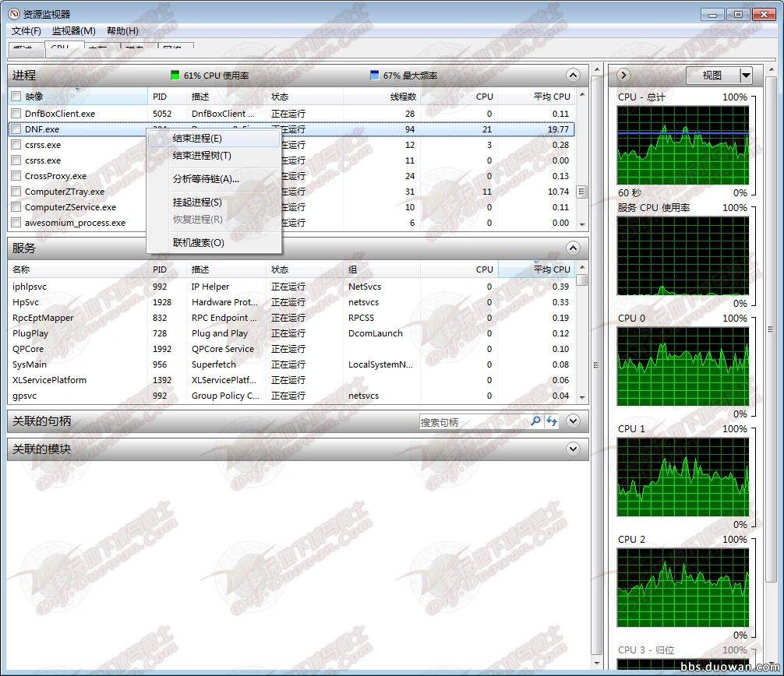The width and height of the screenshot is (784, 676).
Task: Click the refresh icon beside handle search
Action: 552,421
